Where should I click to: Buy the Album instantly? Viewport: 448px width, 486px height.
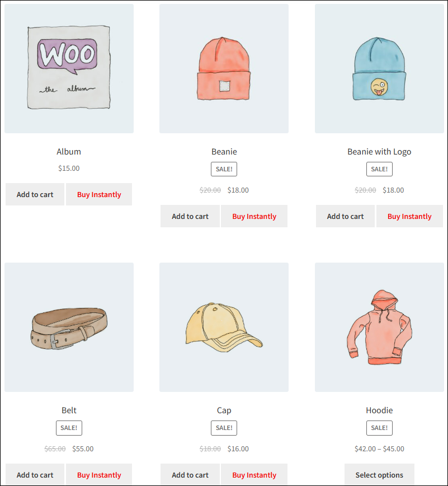[99, 194]
